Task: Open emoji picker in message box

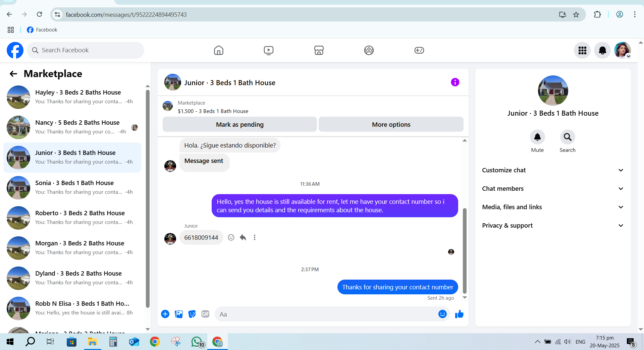Action: 442,314
